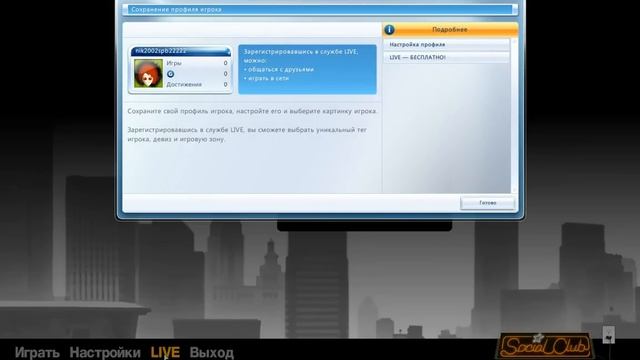This screenshot has width=640, height=360.
Task: Select the LIVE main menu item
Action: 165,352
